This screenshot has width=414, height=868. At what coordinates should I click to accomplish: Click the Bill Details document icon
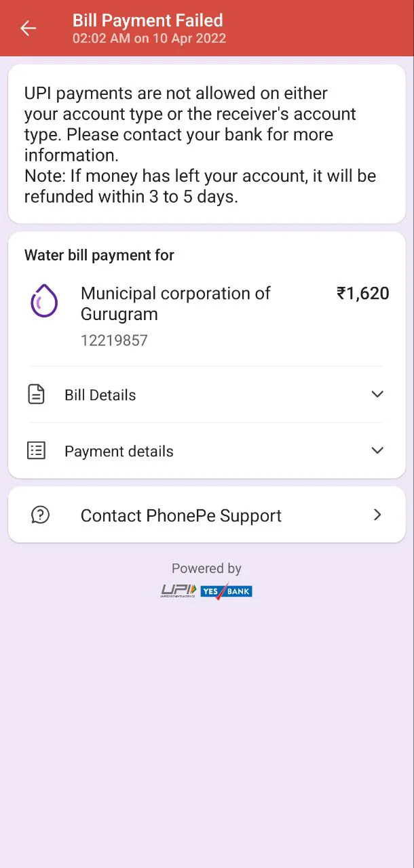point(36,395)
